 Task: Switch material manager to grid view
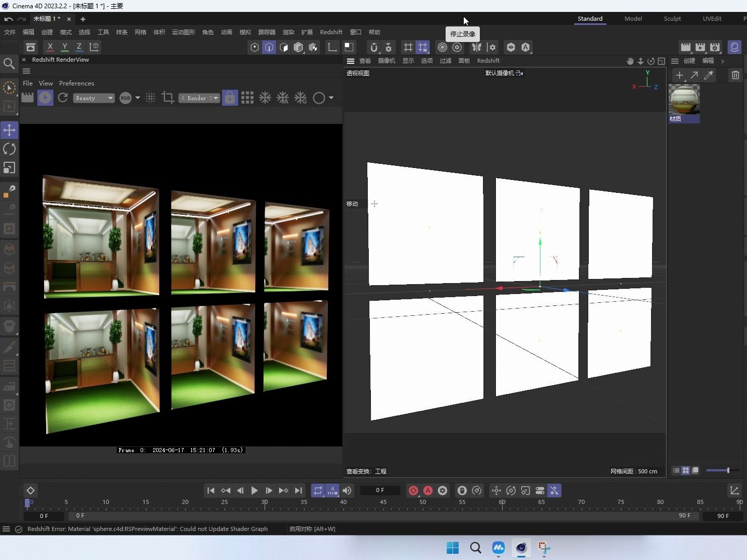click(x=685, y=470)
